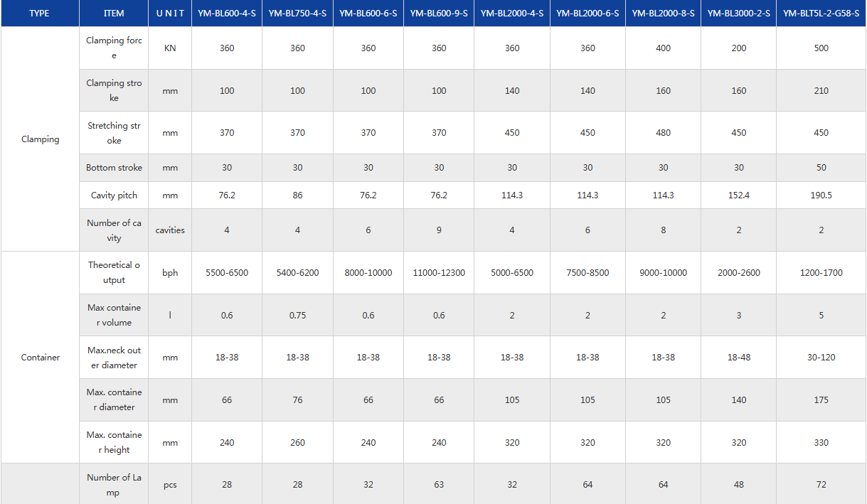The height and width of the screenshot is (504, 867).
Task: Click the YM-BL2000-6-S column header
Action: click(587, 14)
